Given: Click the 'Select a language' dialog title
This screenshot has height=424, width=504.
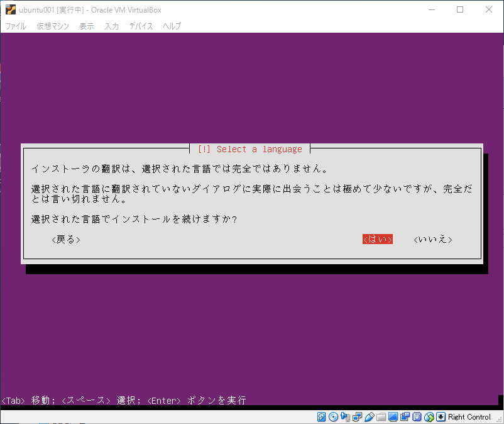Looking at the screenshot, I should coord(249,149).
